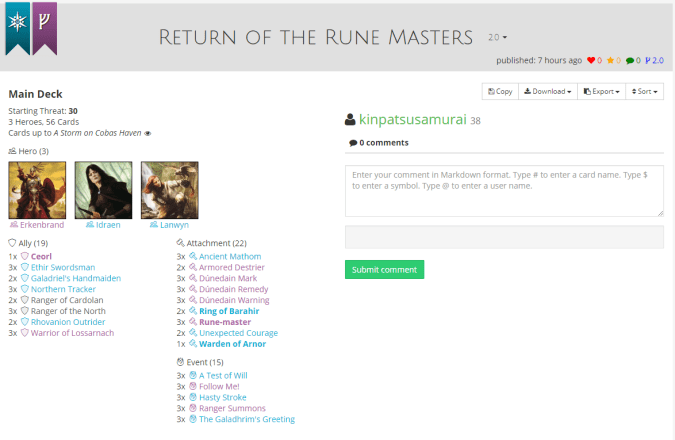The height and width of the screenshot is (440, 675).
Task: Click the event icon beside Hasty Stroke
Action: tap(193, 397)
